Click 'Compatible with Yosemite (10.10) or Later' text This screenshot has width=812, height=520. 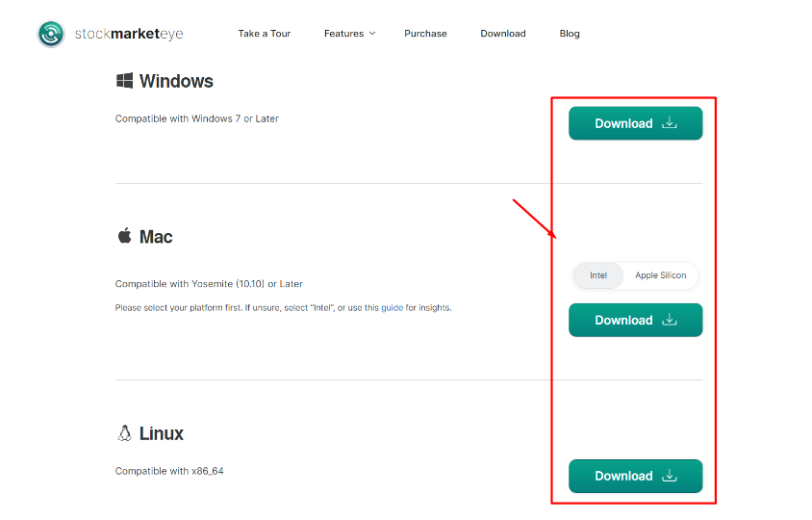pyautogui.click(x=209, y=284)
